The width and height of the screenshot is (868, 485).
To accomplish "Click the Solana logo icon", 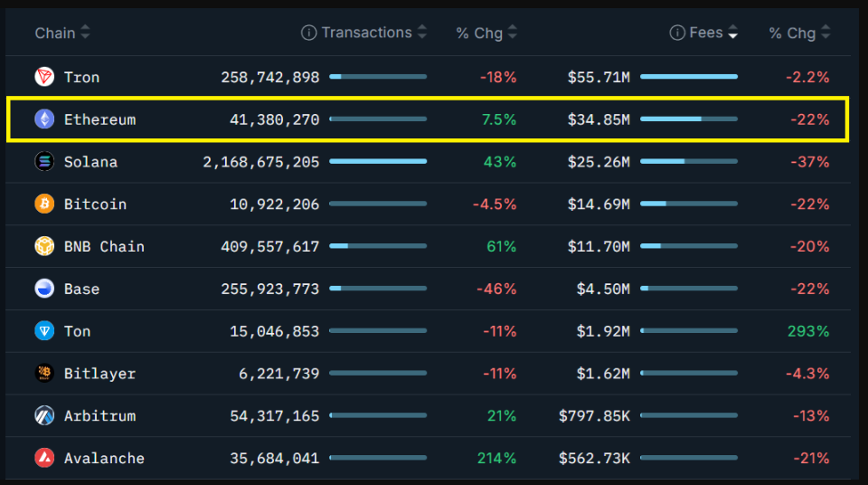I will [44, 161].
